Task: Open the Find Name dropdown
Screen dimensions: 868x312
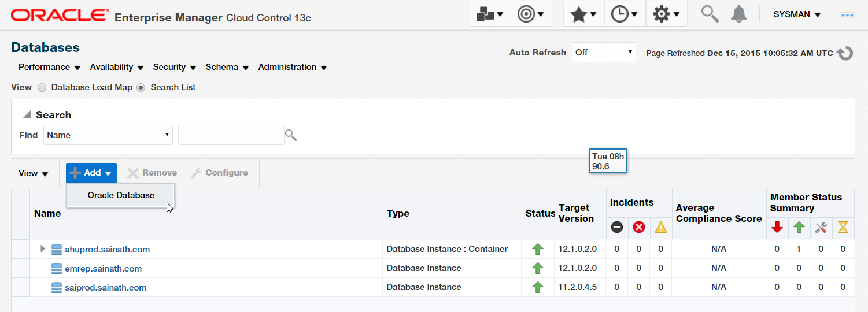Action: pos(108,135)
